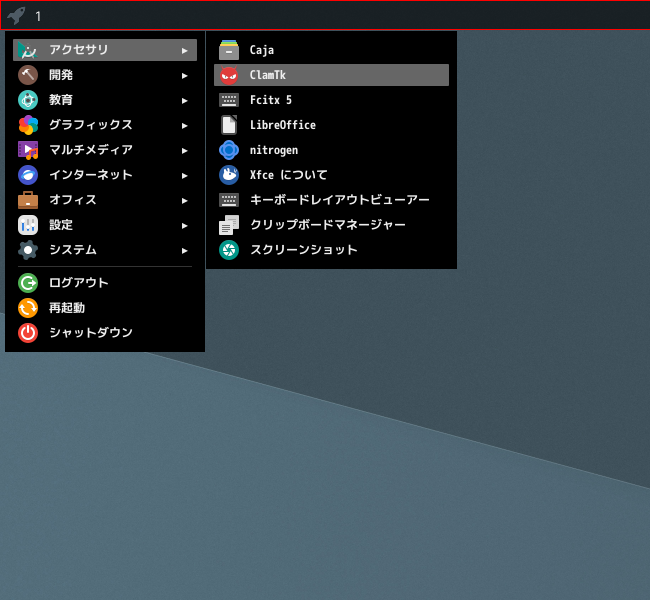Image resolution: width=650 pixels, height=600 pixels.
Task: Choose ログアウト to log out
Action: 105,283
